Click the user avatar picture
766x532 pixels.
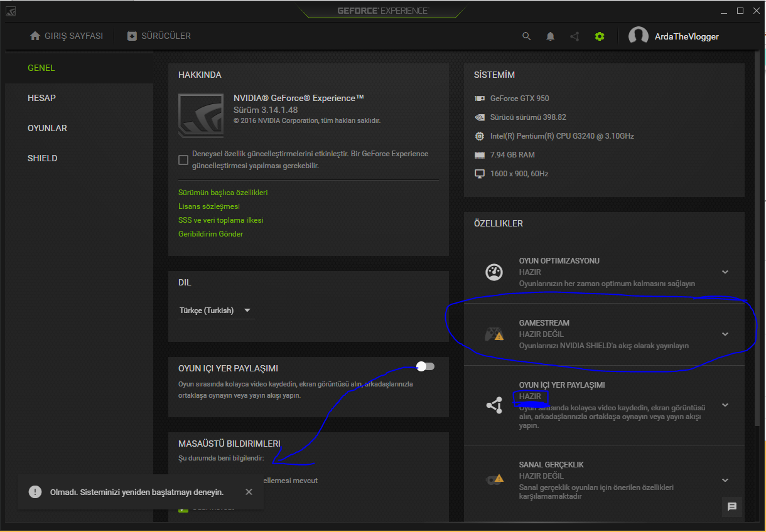(639, 36)
